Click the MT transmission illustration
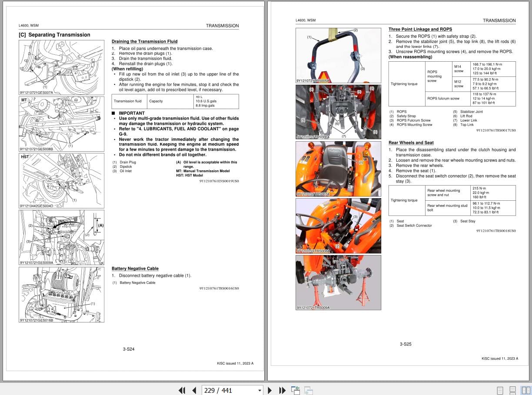532x395 pixels. (61, 124)
